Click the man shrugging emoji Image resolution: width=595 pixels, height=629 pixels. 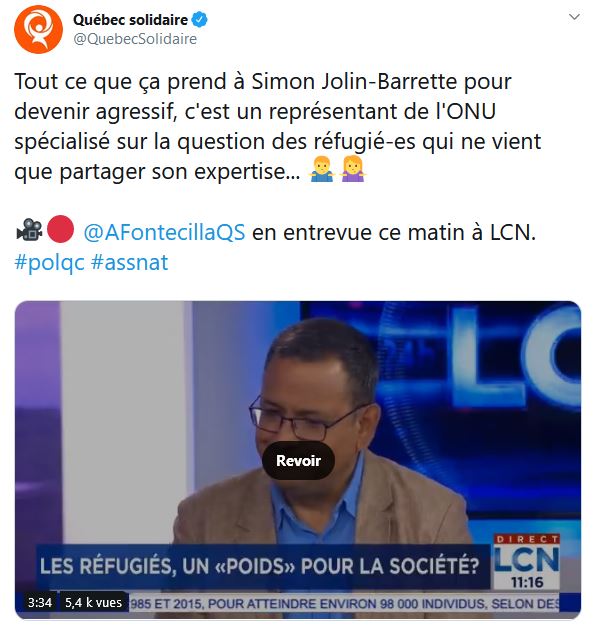[322, 169]
